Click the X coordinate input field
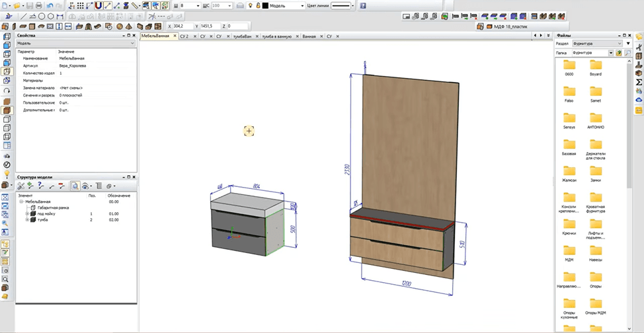Screen dimensions: 644x333 tap(182, 26)
